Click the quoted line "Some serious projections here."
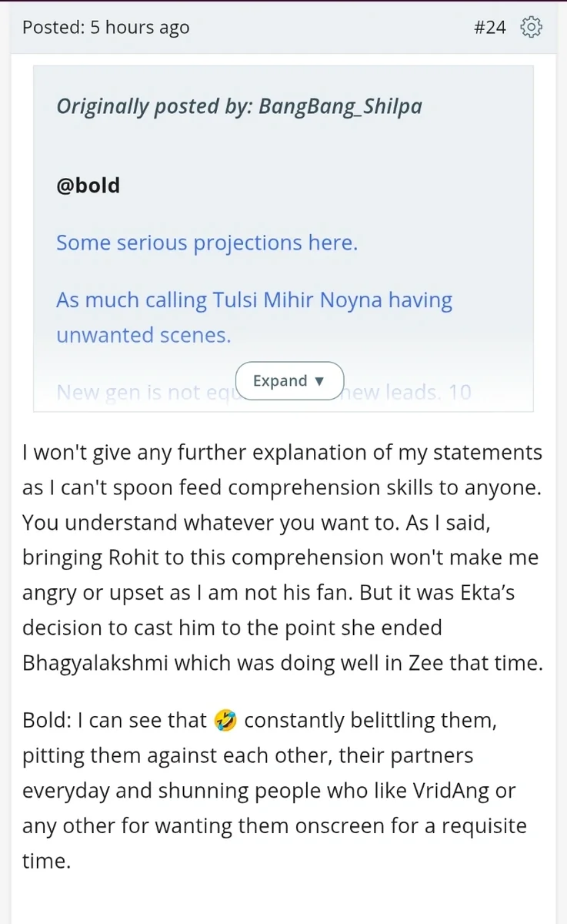567x924 pixels. point(207,243)
